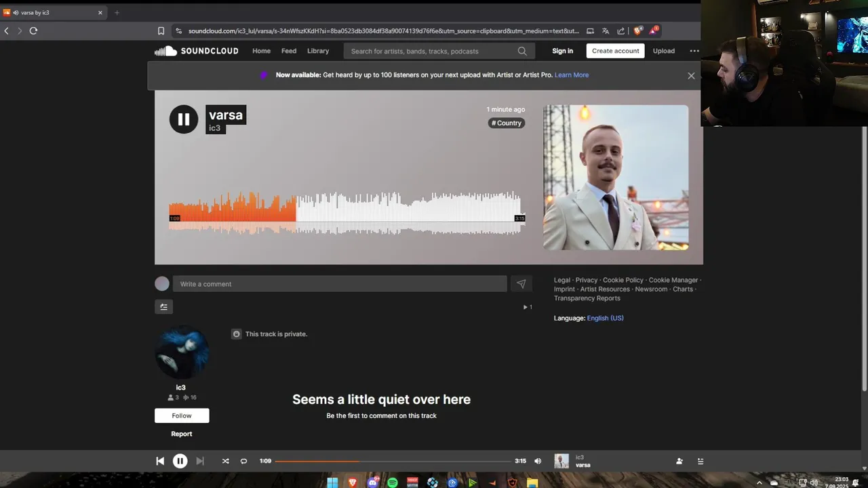This screenshot has width=868, height=488.
Task: Click the SoundCloud logo
Action: [196, 51]
